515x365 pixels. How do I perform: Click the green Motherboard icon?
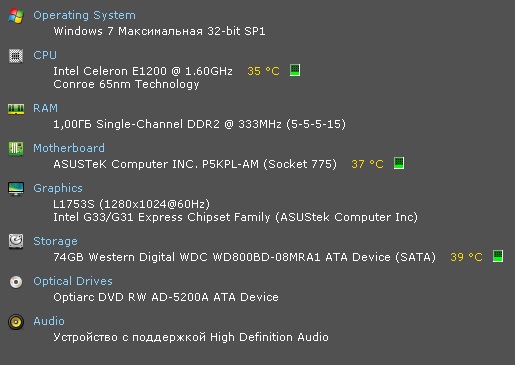click(x=16, y=149)
